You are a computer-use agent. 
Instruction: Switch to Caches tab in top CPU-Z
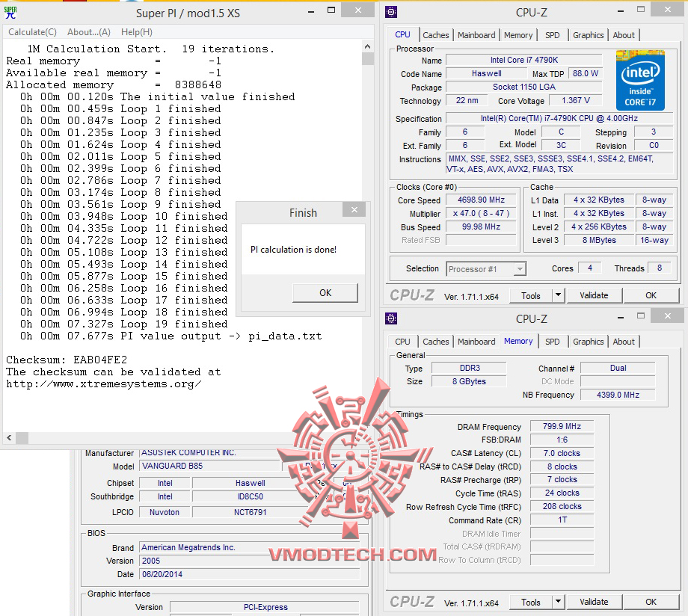436,35
